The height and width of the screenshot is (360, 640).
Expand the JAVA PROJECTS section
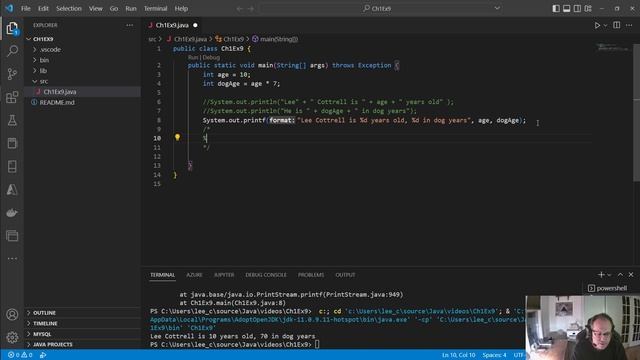click(53, 344)
